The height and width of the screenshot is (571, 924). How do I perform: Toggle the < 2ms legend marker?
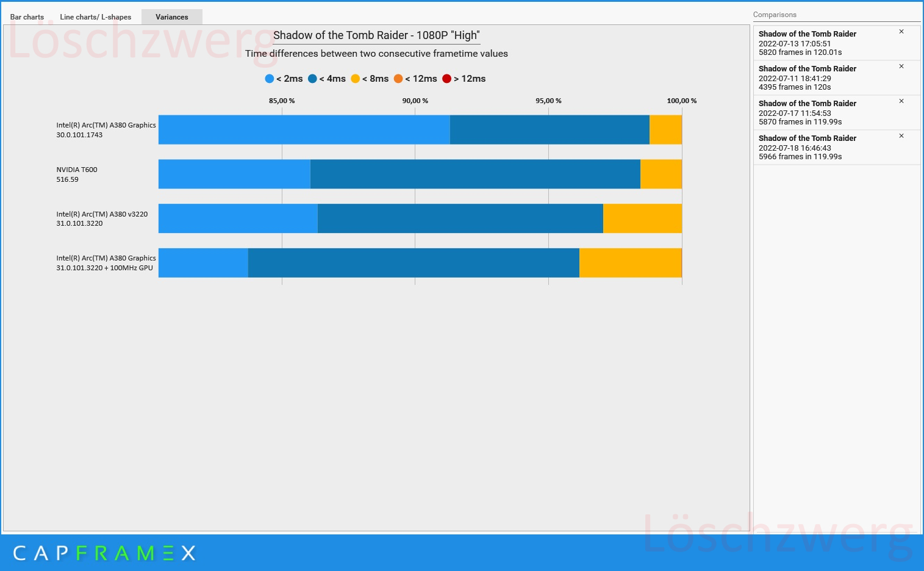[270, 79]
